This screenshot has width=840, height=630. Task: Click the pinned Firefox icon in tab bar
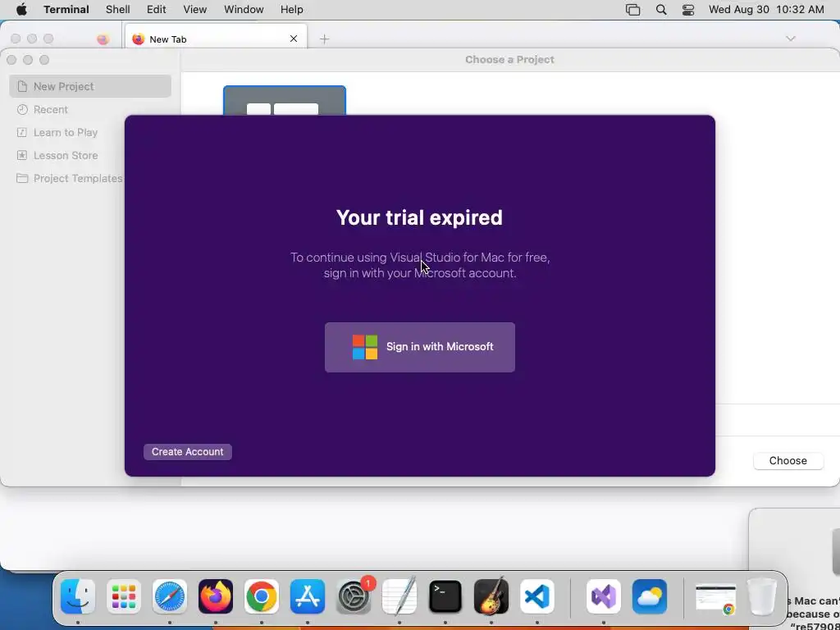(103, 39)
